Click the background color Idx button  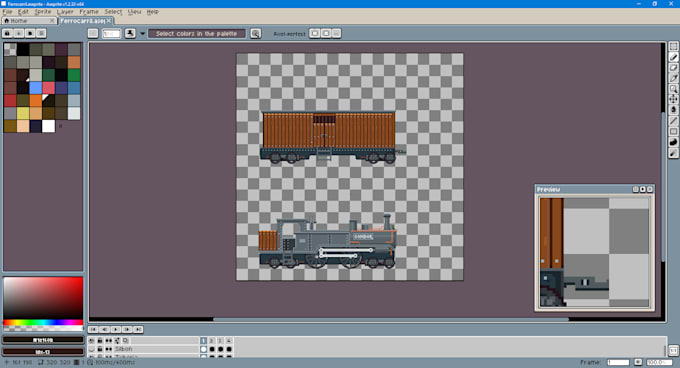(42, 352)
